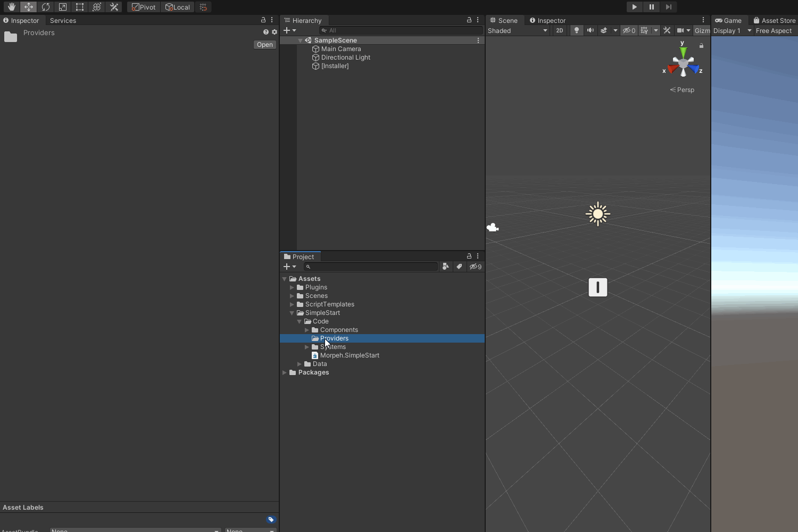Select the Move tool
Viewport: 798px width, 532px height.
point(28,7)
